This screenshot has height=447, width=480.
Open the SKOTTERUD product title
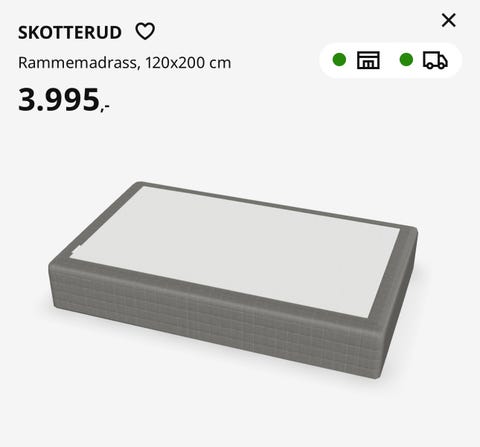point(70,33)
